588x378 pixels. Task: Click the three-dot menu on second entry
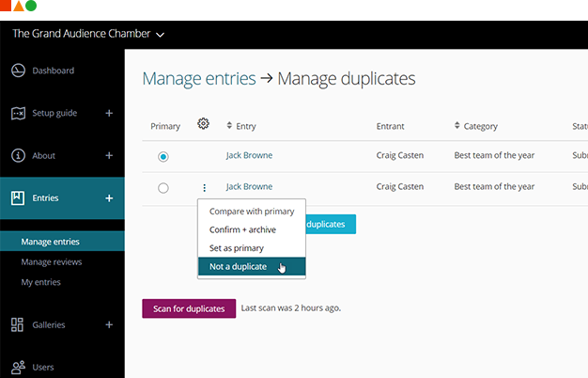[204, 188]
